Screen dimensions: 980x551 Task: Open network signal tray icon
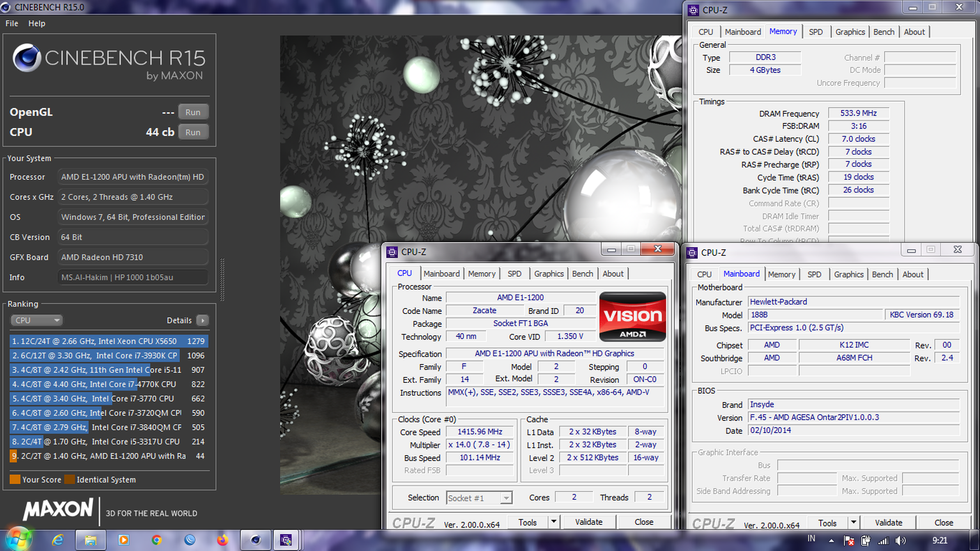883,540
